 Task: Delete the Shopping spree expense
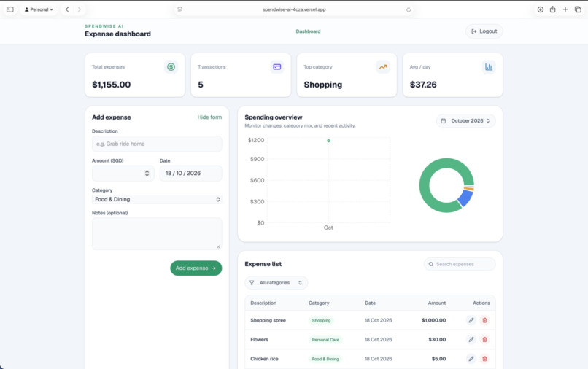click(484, 320)
